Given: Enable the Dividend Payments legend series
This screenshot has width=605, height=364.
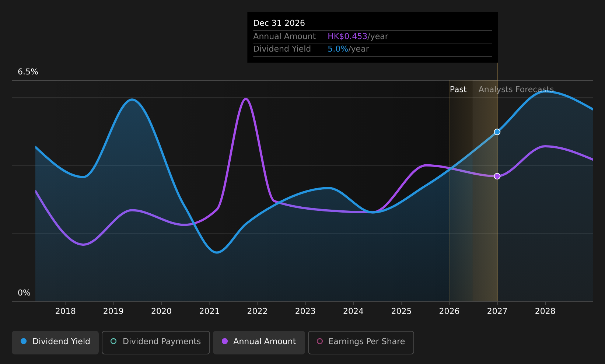Looking at the screenshot, I should pos(156,342).
